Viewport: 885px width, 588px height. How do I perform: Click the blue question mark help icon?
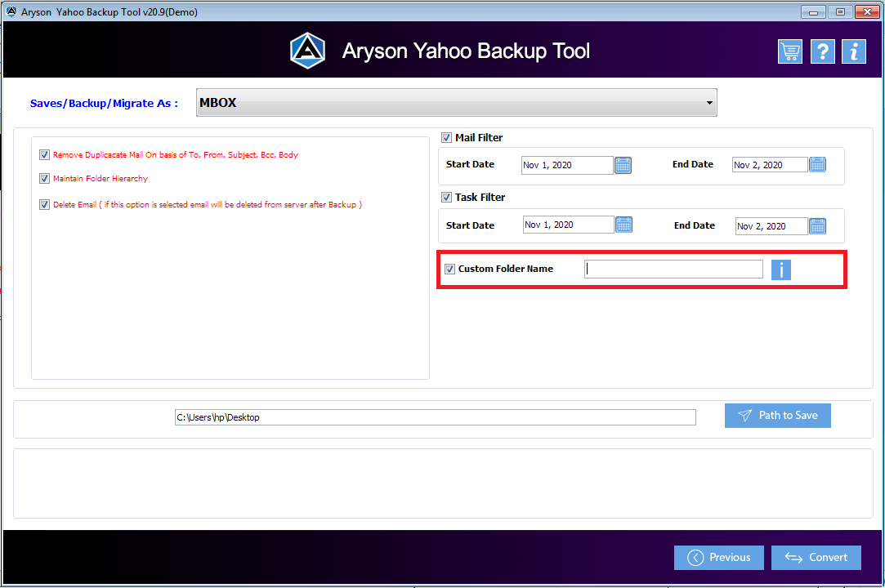(822, 51)
